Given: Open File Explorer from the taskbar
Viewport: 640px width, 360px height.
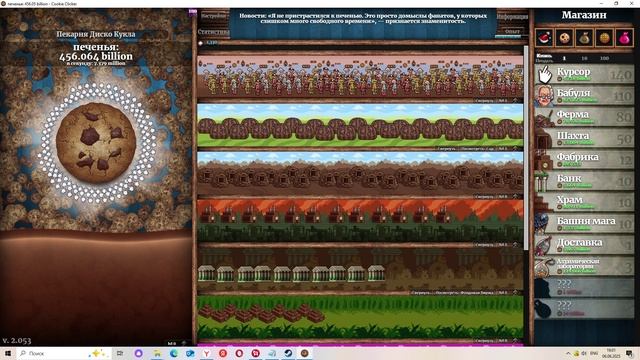Looking at the screenshot, I should click(157, 353).
